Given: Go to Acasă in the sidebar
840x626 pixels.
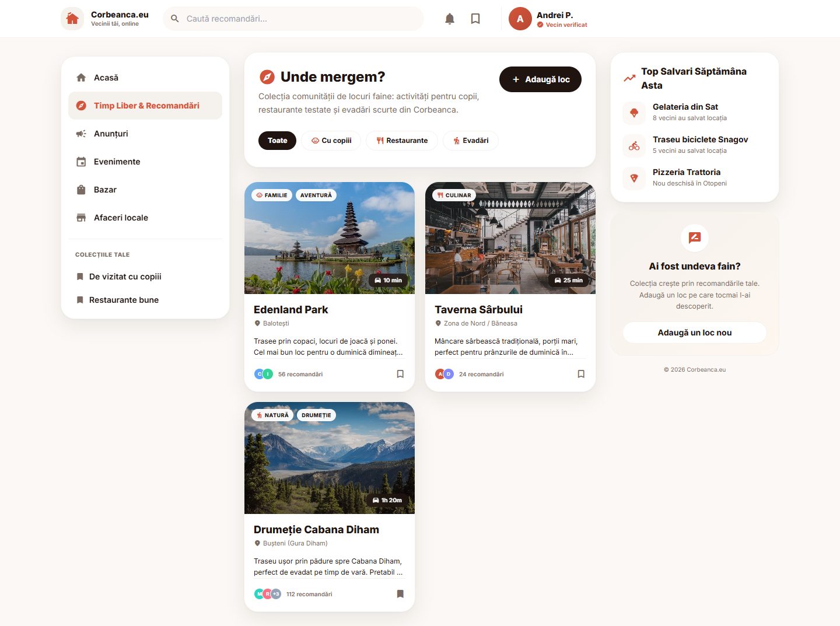Looking at the screenshot, I should tap(145, 78).
